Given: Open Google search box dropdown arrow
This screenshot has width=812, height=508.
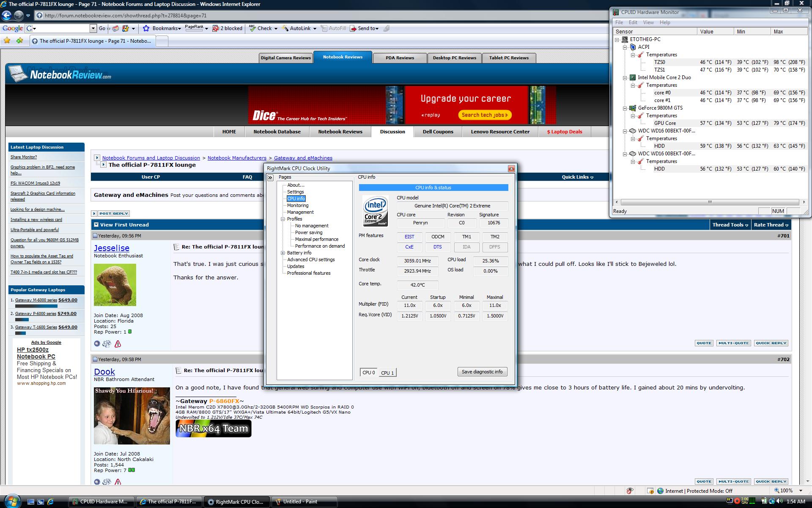Looking at the screenshot, I should (x=93, y=28).
